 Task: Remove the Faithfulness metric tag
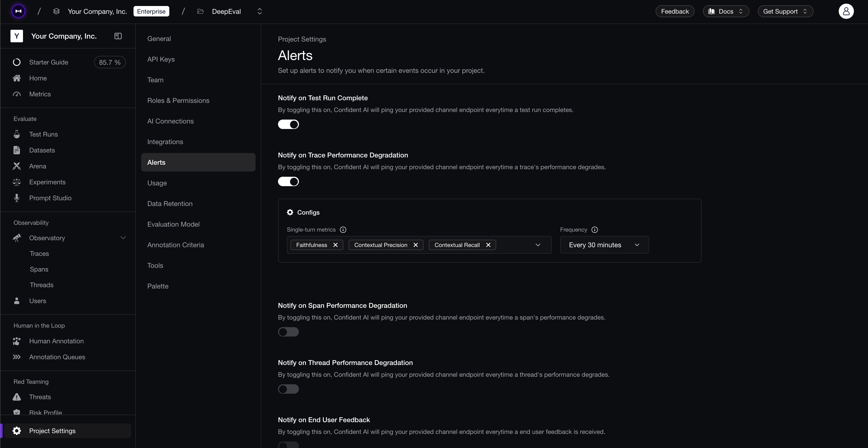point(335,245)
